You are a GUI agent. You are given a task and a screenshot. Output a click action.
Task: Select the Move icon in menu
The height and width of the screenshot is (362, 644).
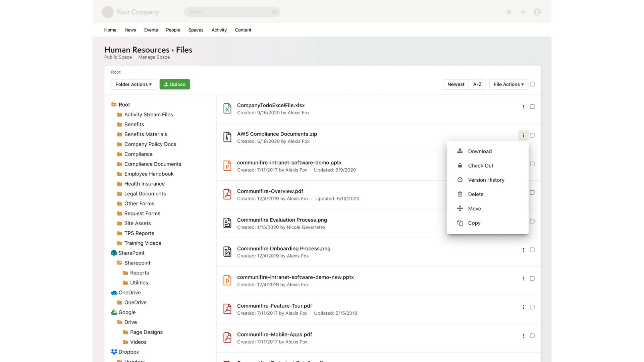click(x=460, y=208)
